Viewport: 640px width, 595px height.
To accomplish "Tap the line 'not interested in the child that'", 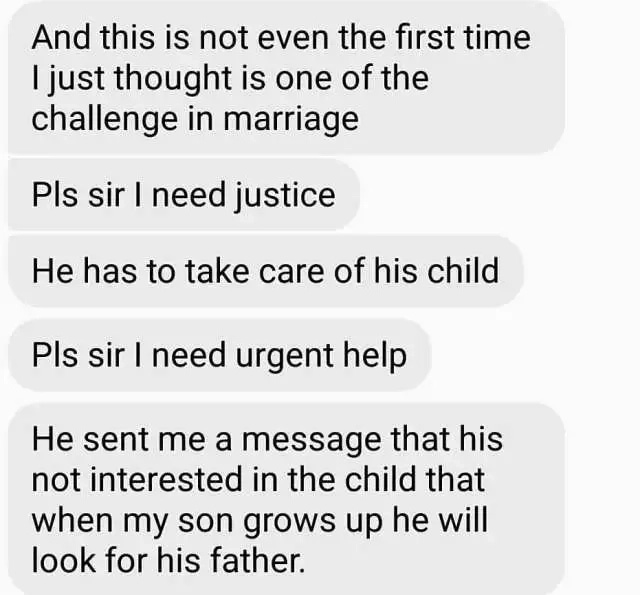I will click(x=258, y=480).
